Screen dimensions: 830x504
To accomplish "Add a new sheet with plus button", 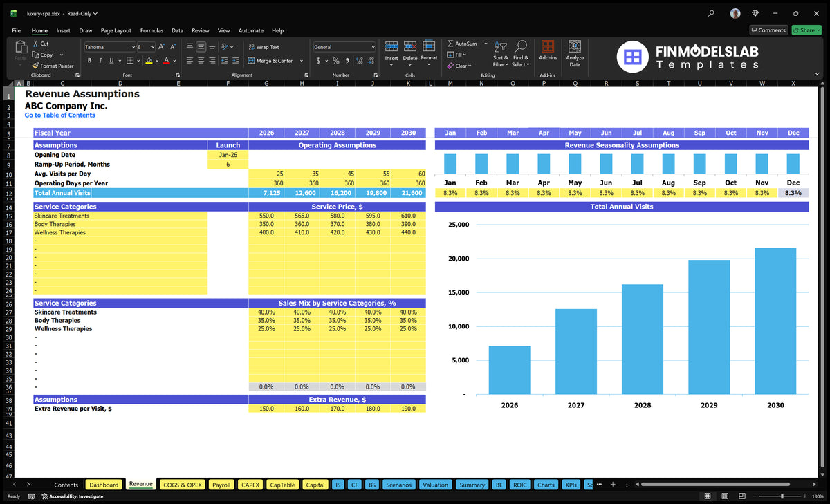I will 612,484.
